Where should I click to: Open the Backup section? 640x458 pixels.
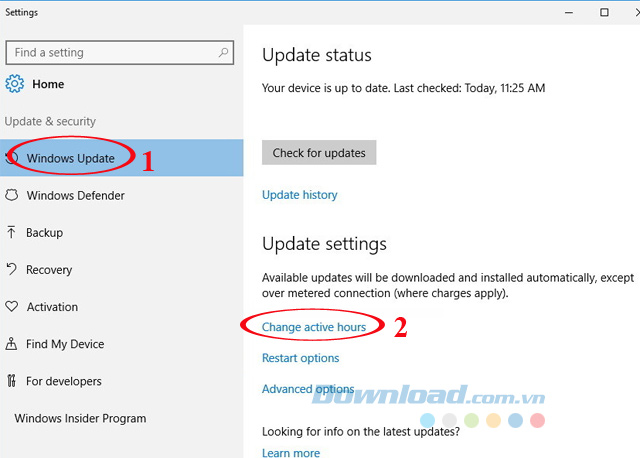click(44, 233)
